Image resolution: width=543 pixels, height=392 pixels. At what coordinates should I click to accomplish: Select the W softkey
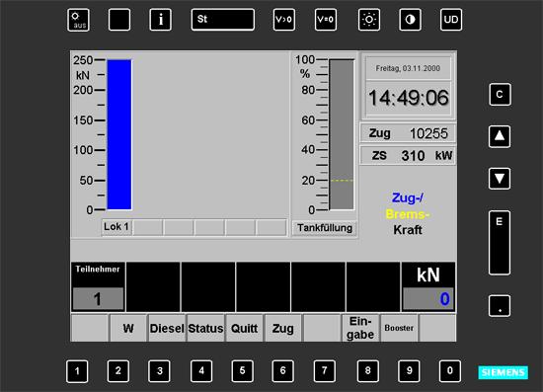(128, 328)
